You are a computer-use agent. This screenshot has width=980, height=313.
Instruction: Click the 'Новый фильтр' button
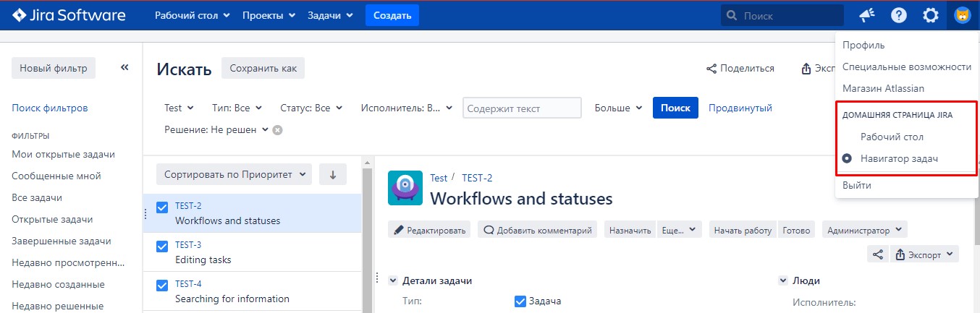[54, 68]
